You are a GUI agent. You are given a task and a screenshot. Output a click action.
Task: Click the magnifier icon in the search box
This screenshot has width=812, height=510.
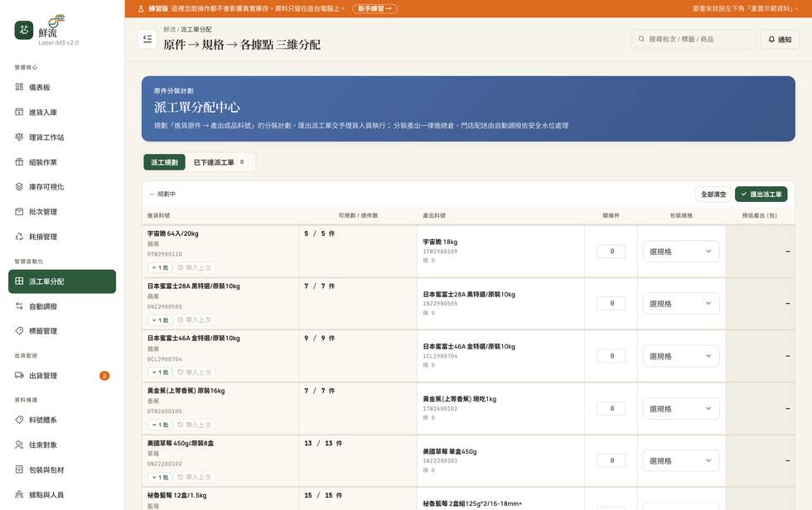click(x=641, y=39)
